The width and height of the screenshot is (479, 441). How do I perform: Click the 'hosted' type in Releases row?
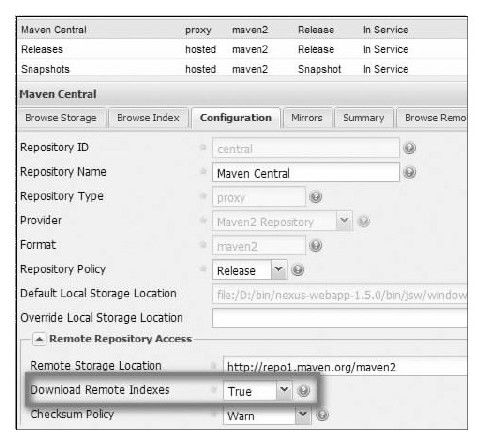pyautogui.click(x=200, y=49)
